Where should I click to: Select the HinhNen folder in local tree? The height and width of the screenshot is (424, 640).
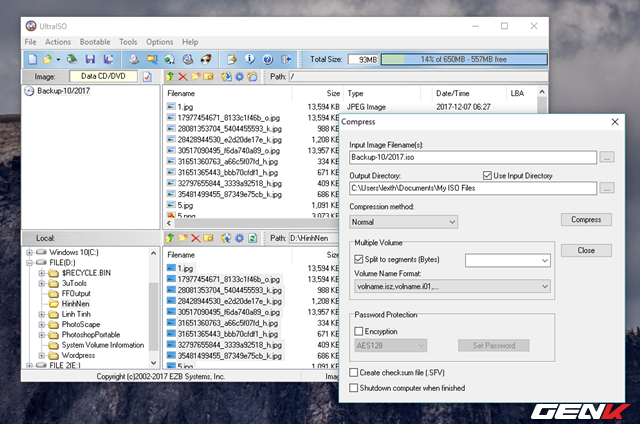(75, 304)
